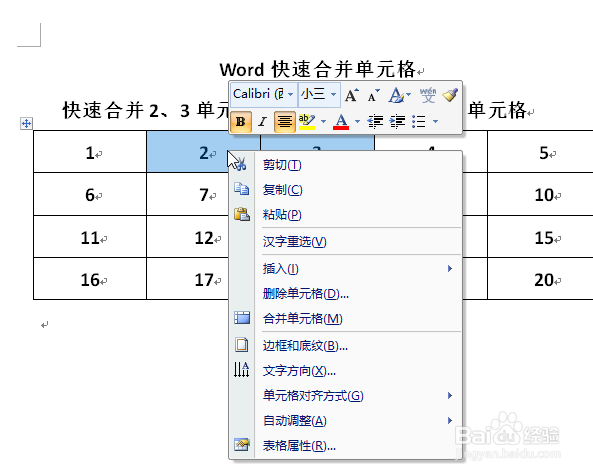Image resolution: width=593 pixels, height=475 pixels.
Task: Open 文字方向(X)... dialog
Action: coord(345,371)
